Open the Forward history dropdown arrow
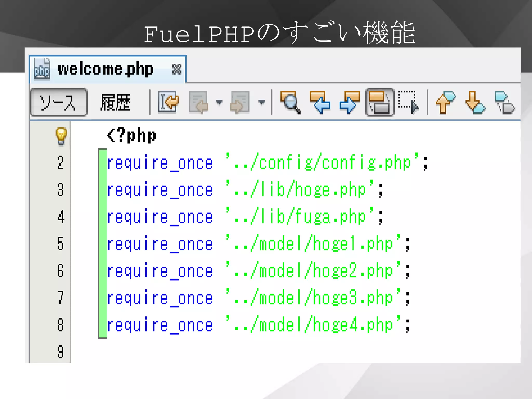Viewport: 532px width, 399px height. [x=262, y=102]
